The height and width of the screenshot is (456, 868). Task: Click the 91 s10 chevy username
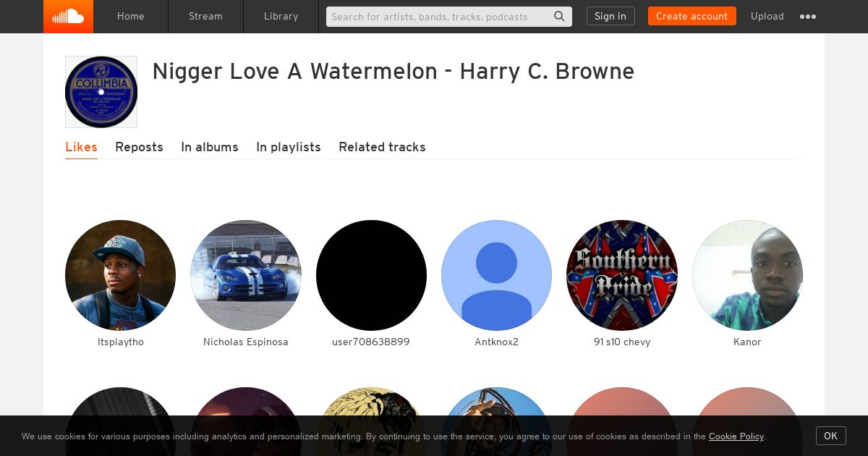[622, 342]
